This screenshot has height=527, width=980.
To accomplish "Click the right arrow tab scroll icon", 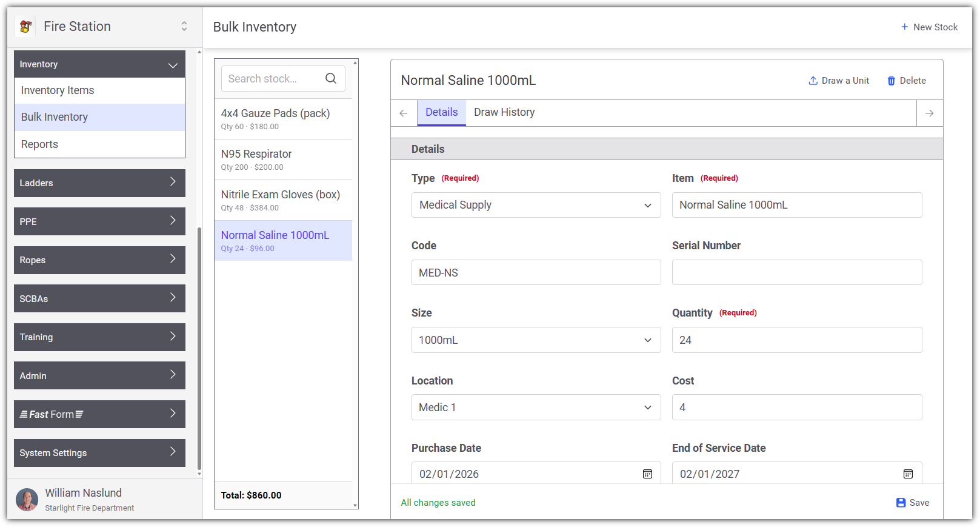I will pyautogui.click(x=930, y=113).
